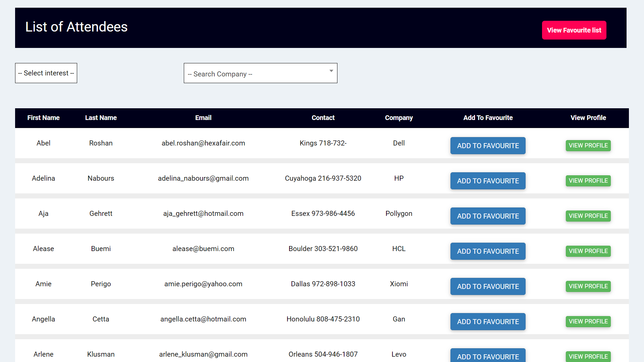View Amie Perigo's profile
Image resolution: width=644 pixels, height=362 pixels.
tap(588, 286)
